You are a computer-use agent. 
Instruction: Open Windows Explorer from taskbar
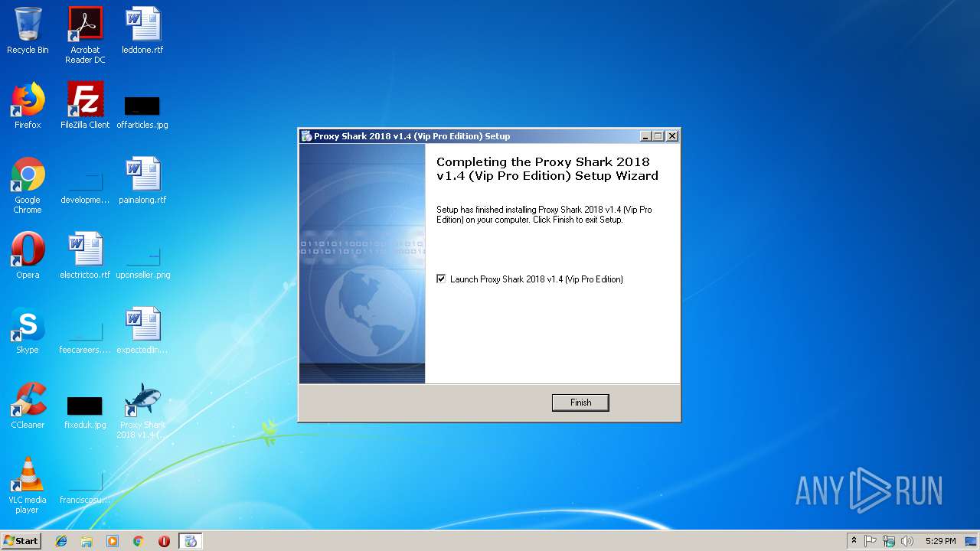click(87, 541)
